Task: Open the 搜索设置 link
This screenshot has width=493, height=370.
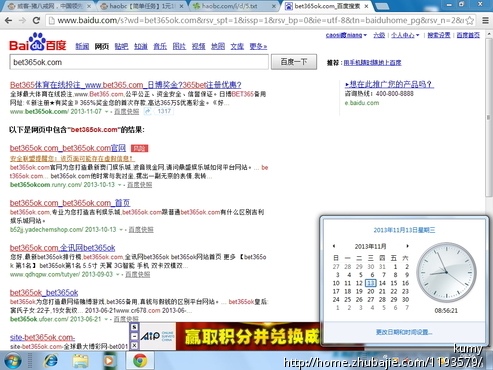Action: click(x=439, y=35)
